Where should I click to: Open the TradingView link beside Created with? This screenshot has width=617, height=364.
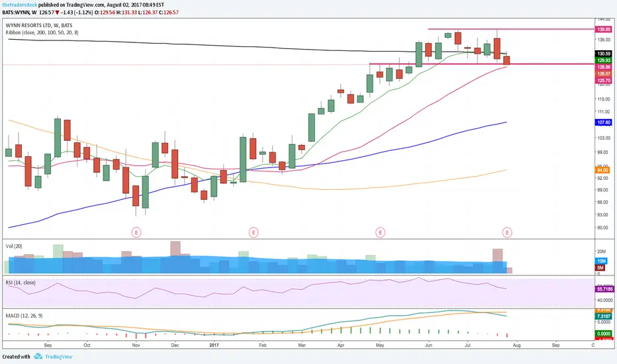coord(59,357)
